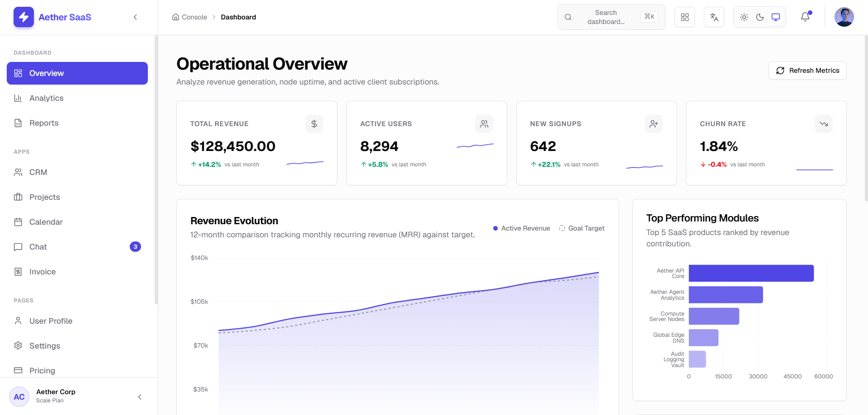Click the Global Edge DNS bar
868x415 pixels.
click(703, 338)
